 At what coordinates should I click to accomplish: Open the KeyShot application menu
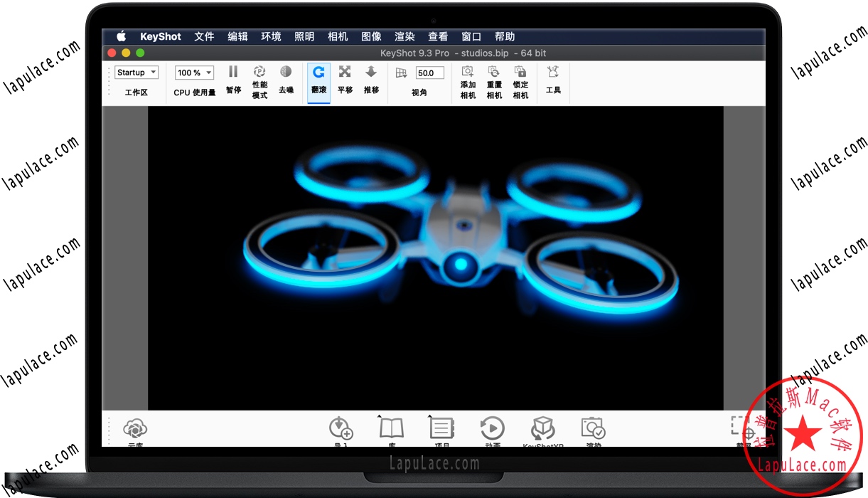(161, 37)
